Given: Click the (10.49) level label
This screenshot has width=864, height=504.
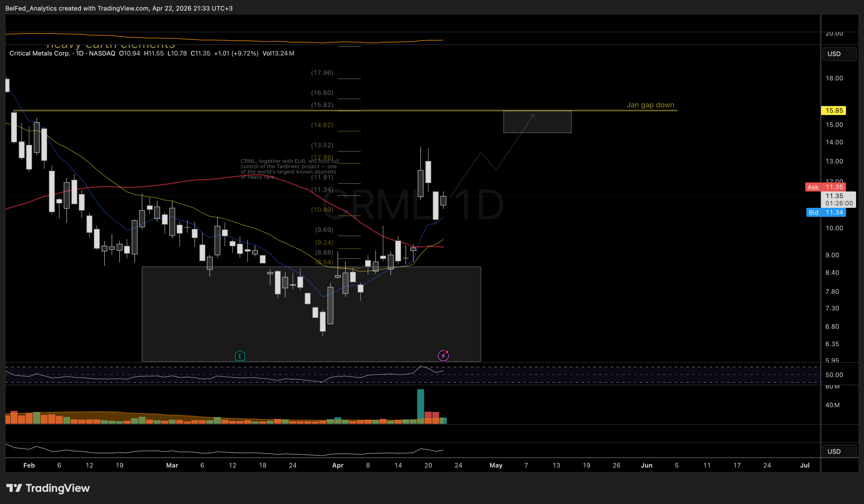Looking at the screenshot, I should tap(322, 210).
